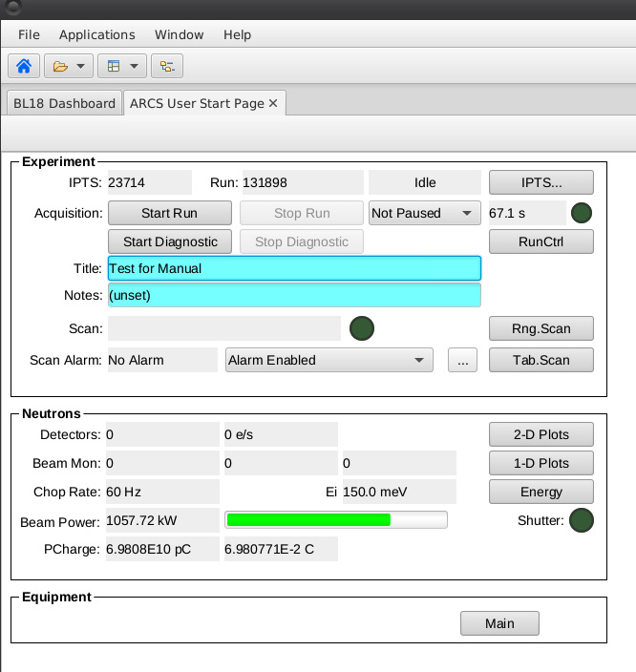636x672 pixels.
Task: Open the Not Paused dropdown
Action: point(423,213)
